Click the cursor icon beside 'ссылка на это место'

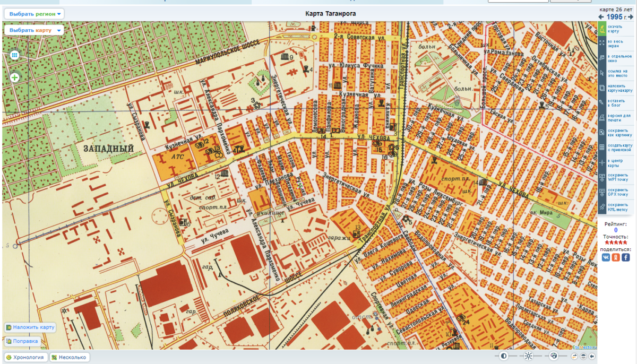[x=601, y=73]
